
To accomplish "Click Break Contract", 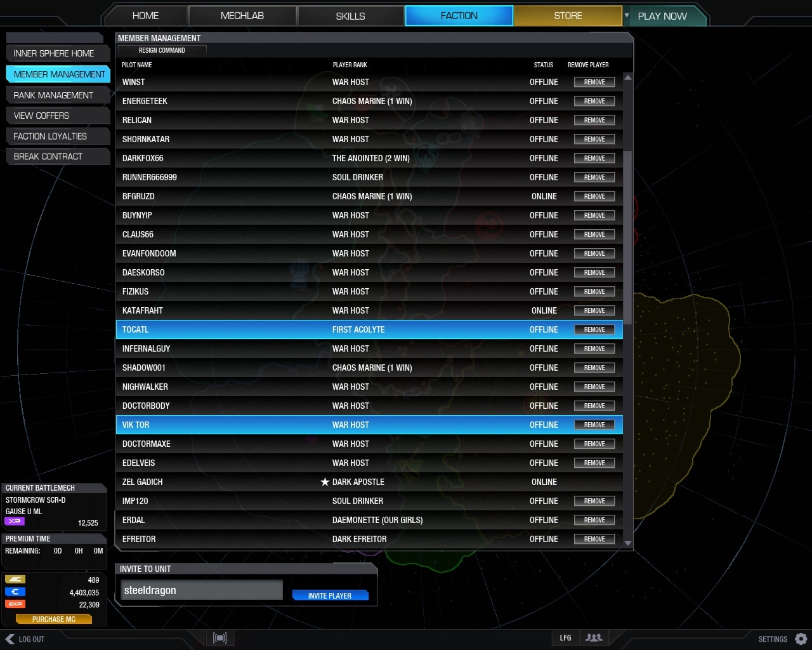I will click(58, 156).
